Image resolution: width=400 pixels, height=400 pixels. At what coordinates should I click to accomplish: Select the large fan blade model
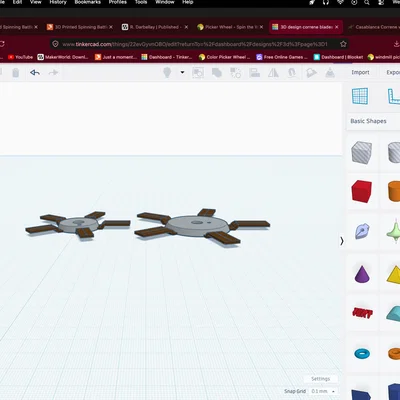[x=202, y=227]
